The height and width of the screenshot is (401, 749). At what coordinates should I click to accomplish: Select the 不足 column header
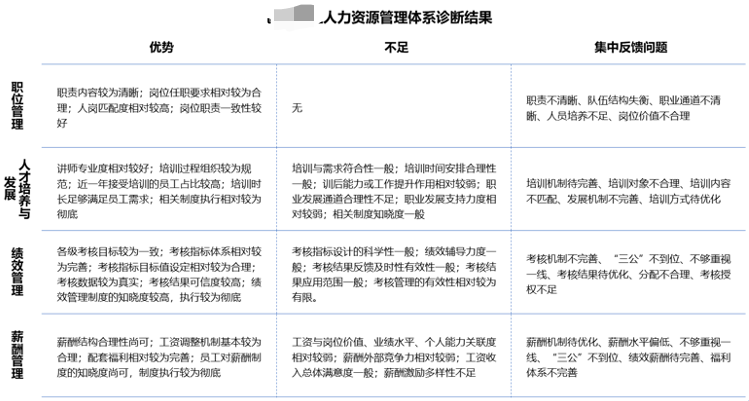tap(396, 47)
